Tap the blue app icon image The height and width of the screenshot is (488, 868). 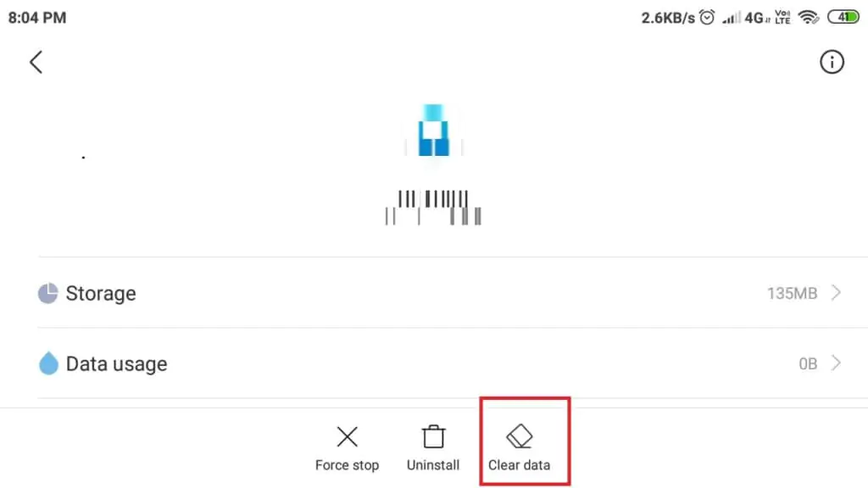tap(433, 130)
